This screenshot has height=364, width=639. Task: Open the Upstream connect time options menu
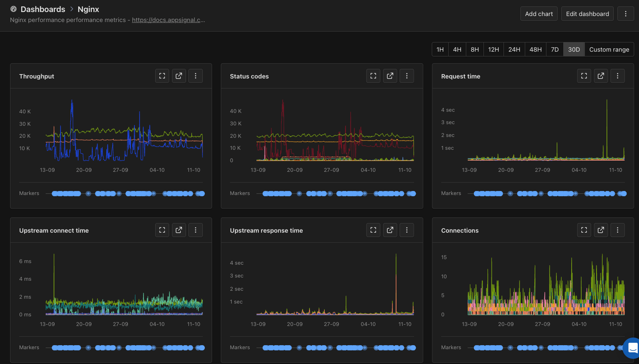196,230
